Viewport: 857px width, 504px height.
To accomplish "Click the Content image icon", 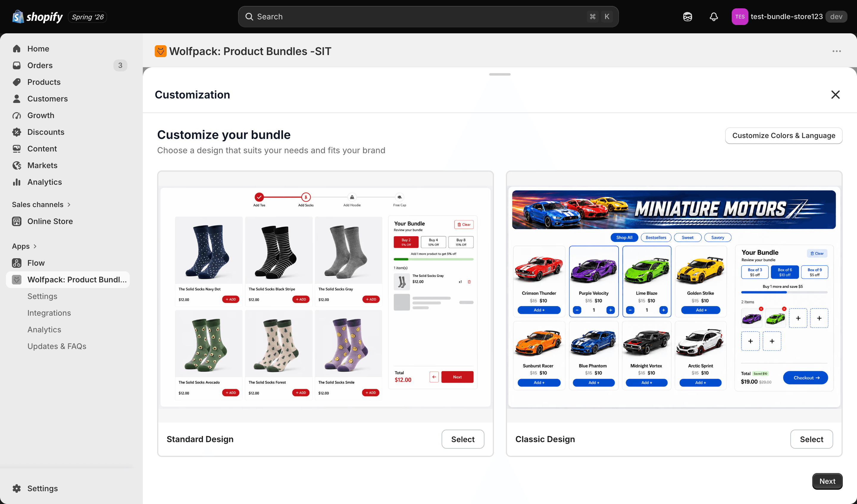I will (17, 149).
